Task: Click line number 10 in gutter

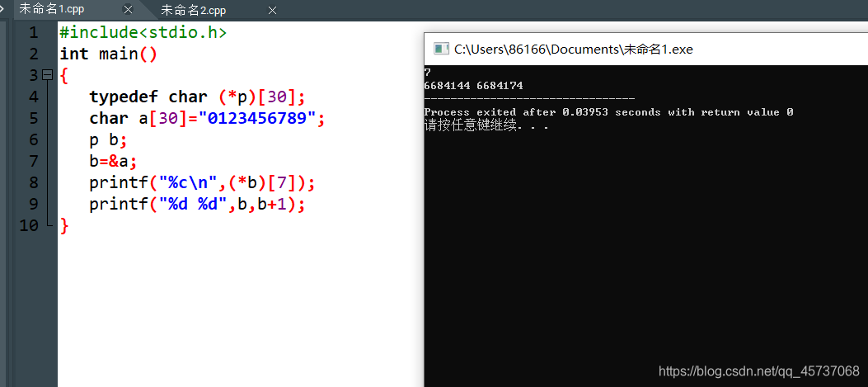Action: 30,225
